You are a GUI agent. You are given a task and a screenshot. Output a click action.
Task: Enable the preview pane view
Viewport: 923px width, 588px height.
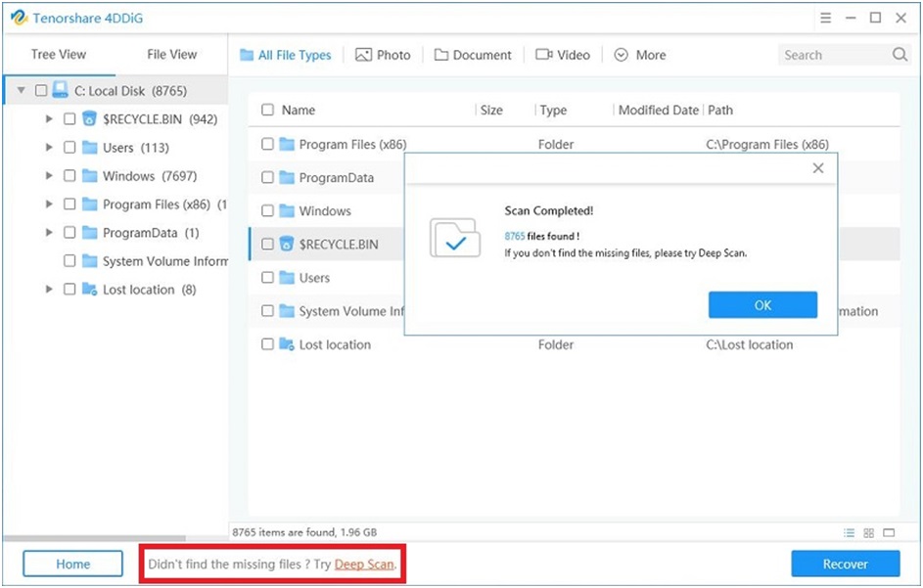click(889, 532)
